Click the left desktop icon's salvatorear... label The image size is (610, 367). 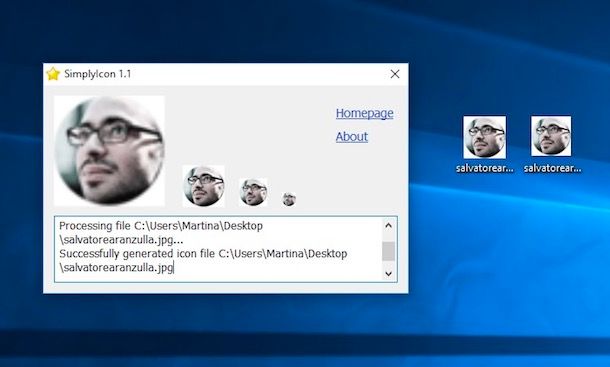[x=485, y=169]
